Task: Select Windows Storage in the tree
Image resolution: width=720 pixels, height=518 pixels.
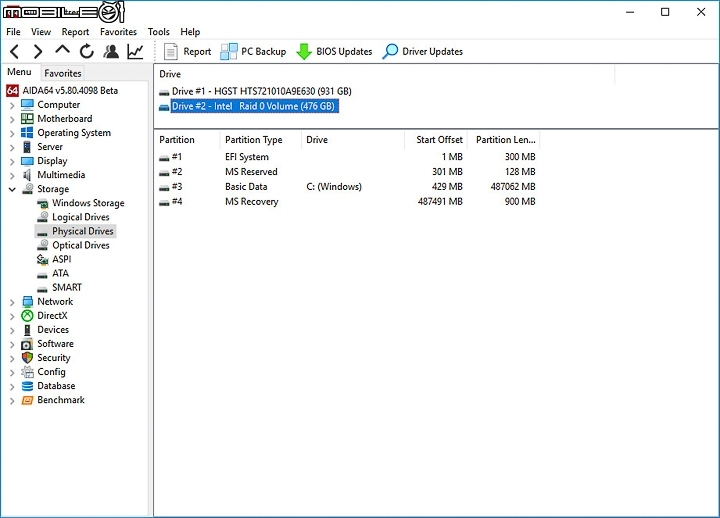Action: tap(88, 203)
